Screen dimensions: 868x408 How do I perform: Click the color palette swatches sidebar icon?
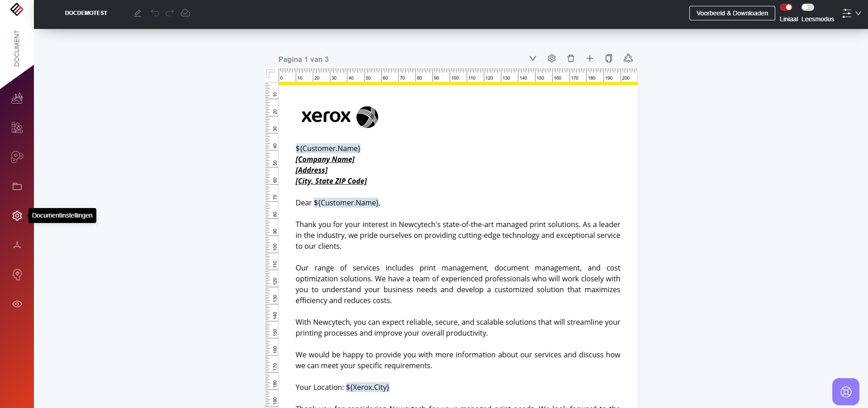17,128
